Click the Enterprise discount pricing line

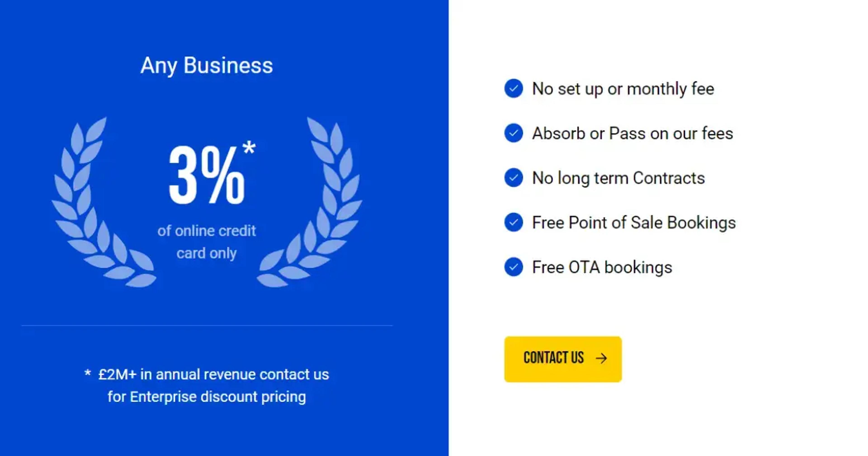click(x=207, y=397)
